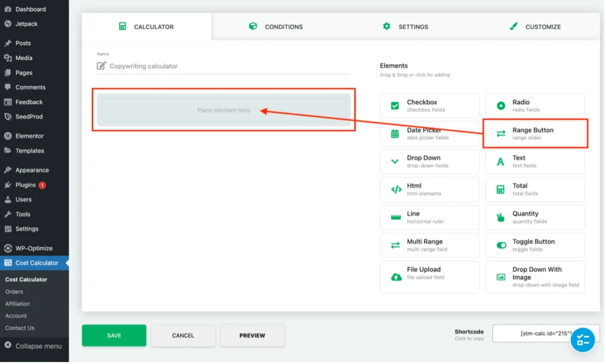Add the Toggle Button element

click(536, 246)
